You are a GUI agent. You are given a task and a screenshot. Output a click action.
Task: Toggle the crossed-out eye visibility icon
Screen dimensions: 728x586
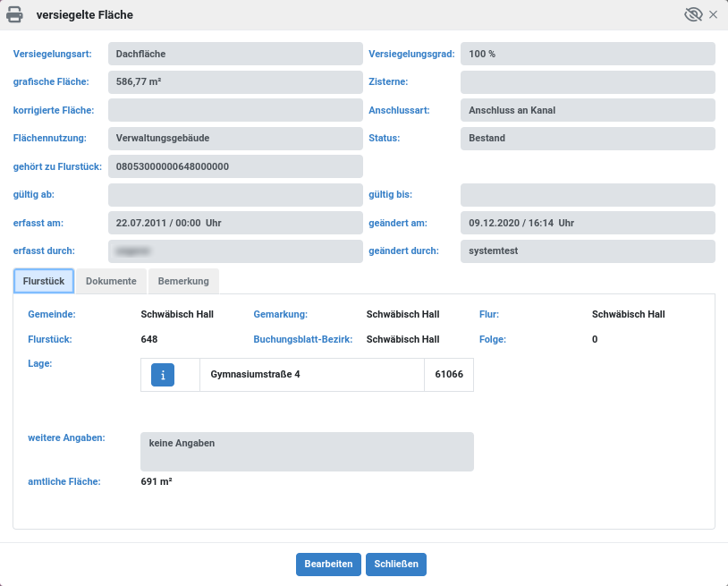coord(693,15)
